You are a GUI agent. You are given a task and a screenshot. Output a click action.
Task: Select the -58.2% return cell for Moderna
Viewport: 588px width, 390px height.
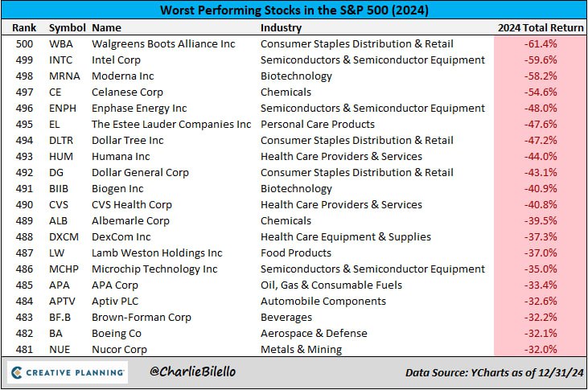[x=541, y=76]
